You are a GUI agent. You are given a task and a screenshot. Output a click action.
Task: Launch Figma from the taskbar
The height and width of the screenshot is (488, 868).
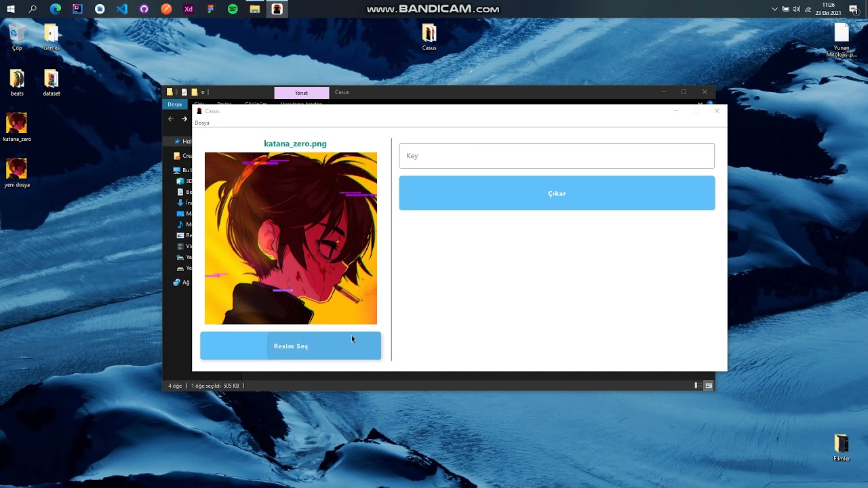[210, 9]
